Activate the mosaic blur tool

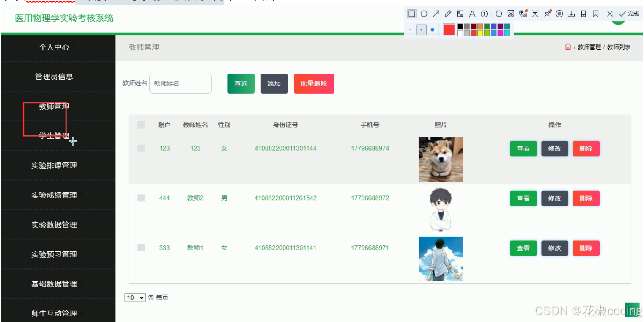tap(460, 13)
